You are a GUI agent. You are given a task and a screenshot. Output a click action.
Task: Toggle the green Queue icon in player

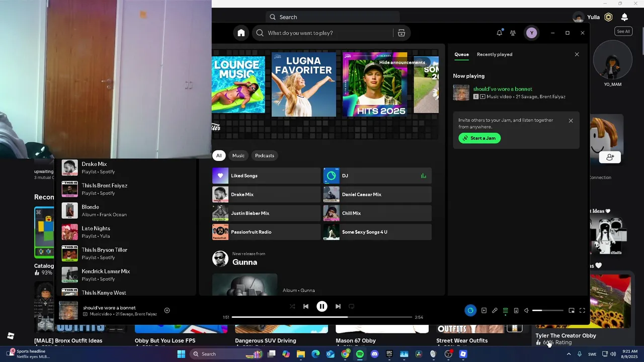pyautogui.click(x=506, y=310)
